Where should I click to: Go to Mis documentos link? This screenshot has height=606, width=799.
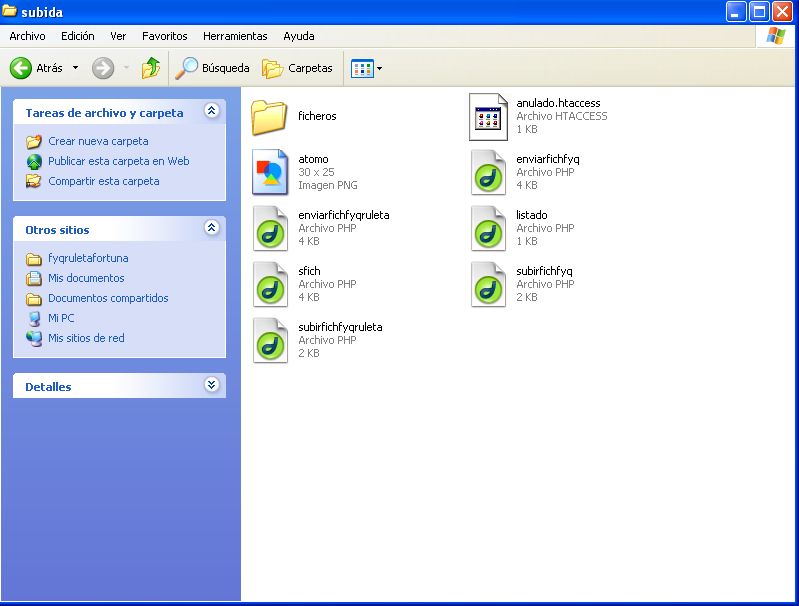click(x=86, y=278)
